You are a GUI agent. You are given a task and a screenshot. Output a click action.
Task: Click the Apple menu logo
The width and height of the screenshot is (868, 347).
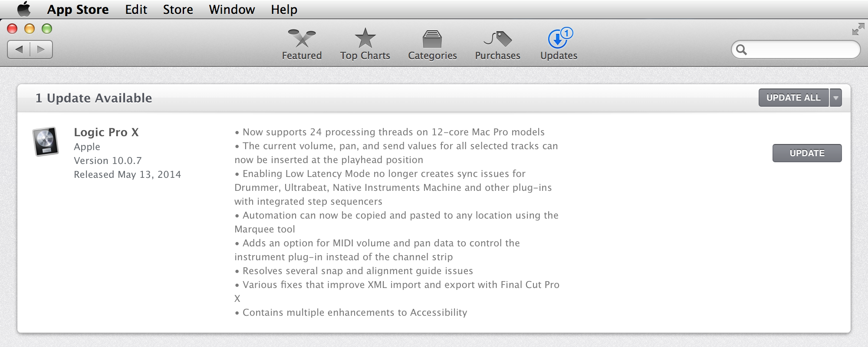tap(24, 9)
